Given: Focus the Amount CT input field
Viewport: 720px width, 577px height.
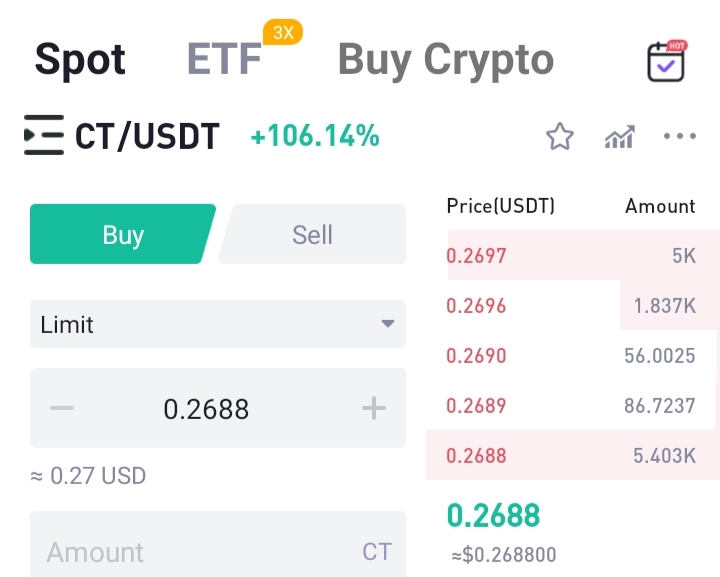Looking at the screenshot, I should click(x=218, y=544).
